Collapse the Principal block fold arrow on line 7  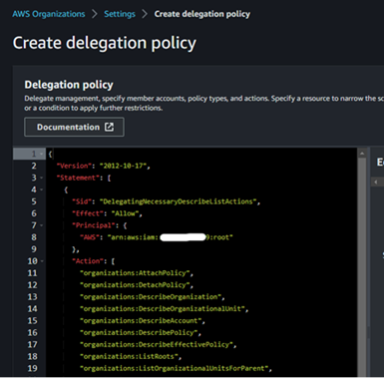[41, 225]
